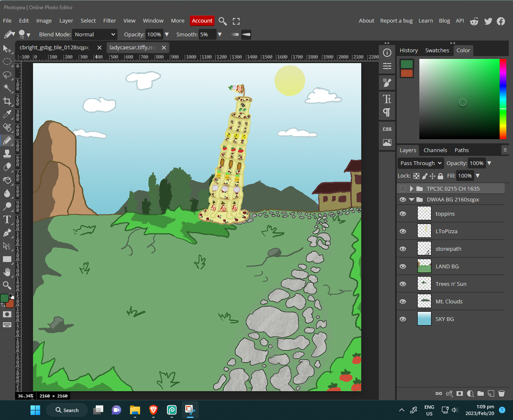Image resolution: width=513 pixels, height=420 pixels.
Task: Select the Eraser tool
Action: tap(7, 167)
